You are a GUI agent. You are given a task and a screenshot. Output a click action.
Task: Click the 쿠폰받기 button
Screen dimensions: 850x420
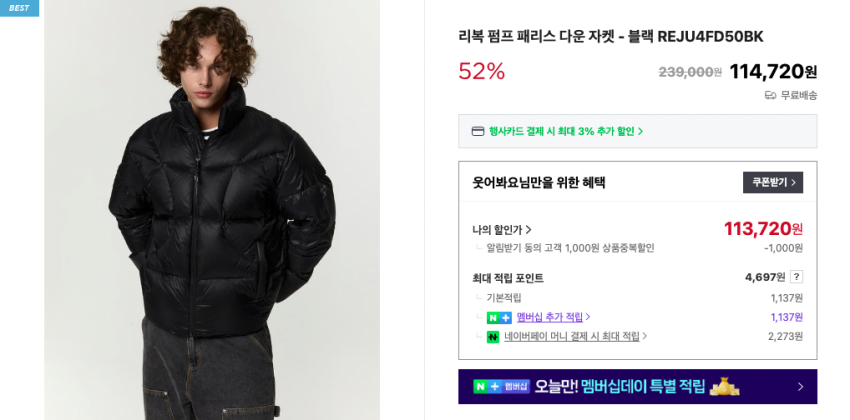772,183
